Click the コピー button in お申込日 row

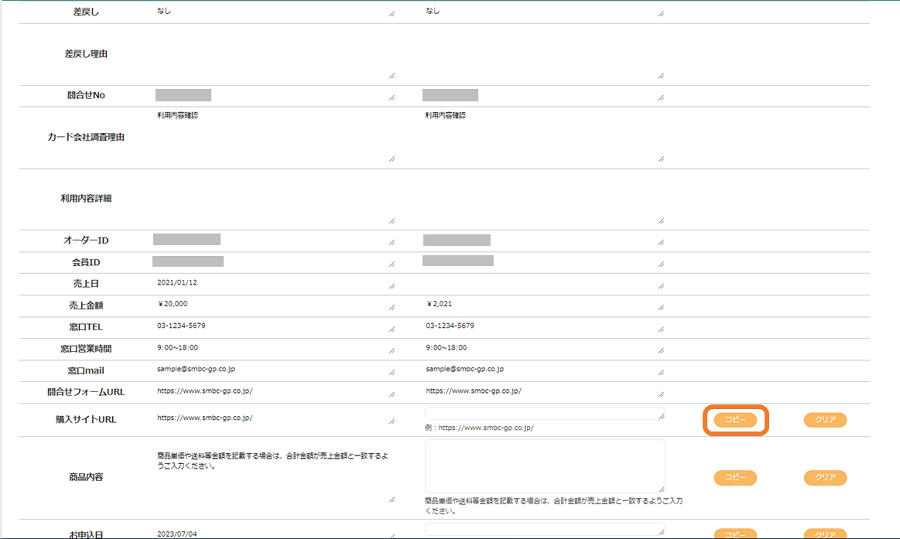pos(735,533)
